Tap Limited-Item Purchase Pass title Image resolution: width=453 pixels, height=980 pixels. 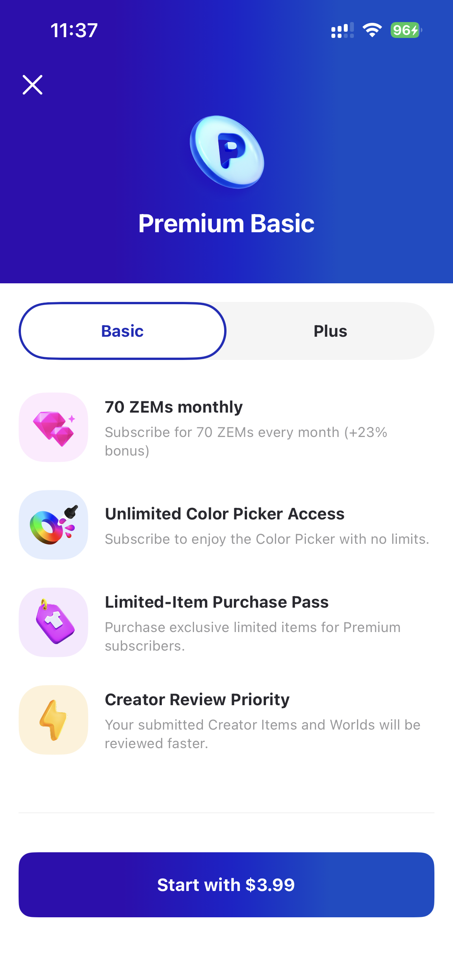[x=217, y=602]
